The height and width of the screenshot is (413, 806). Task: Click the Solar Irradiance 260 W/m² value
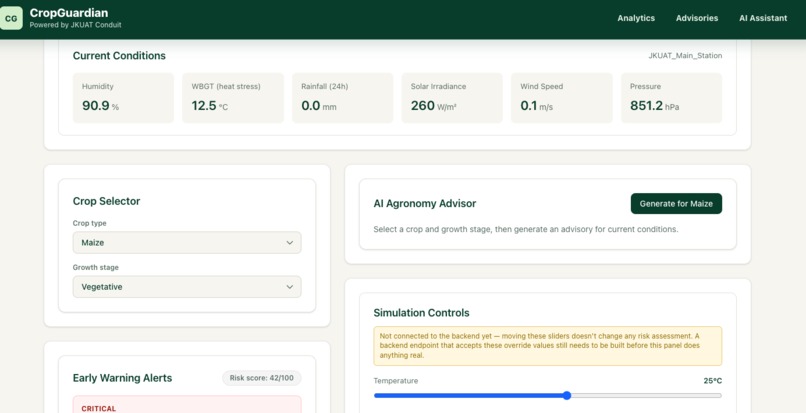tap(434, 106)
